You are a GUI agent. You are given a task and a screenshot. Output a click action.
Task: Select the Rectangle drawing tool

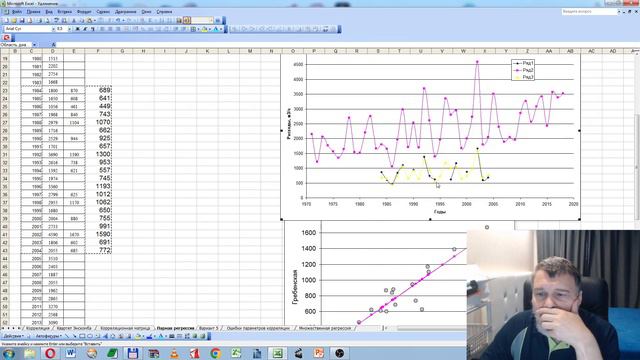(x=82, y=336)
